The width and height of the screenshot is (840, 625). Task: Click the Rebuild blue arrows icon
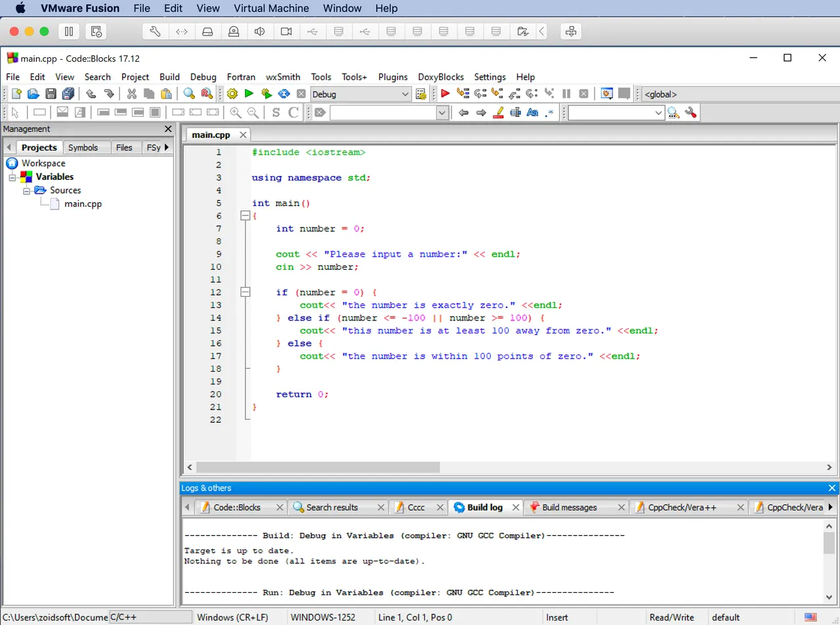tap(284, 94)
